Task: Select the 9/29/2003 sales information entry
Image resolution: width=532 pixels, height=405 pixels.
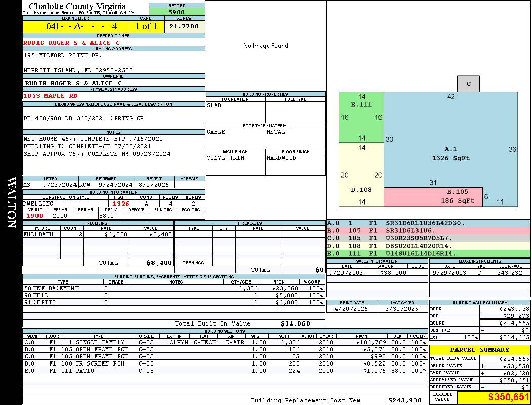Action: 376,273
